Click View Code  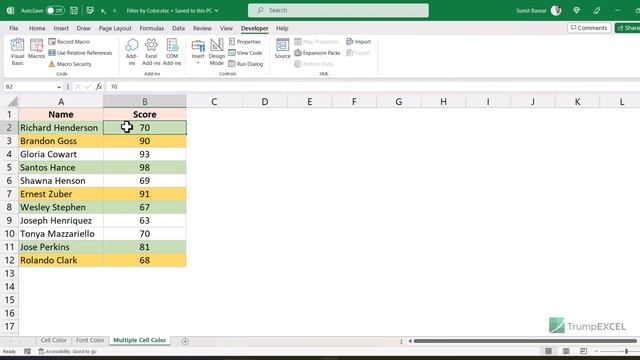(x=245, y=53)
